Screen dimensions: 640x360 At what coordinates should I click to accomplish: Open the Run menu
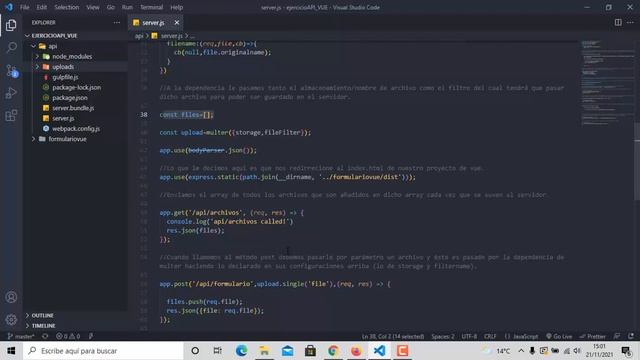point(127,7)
